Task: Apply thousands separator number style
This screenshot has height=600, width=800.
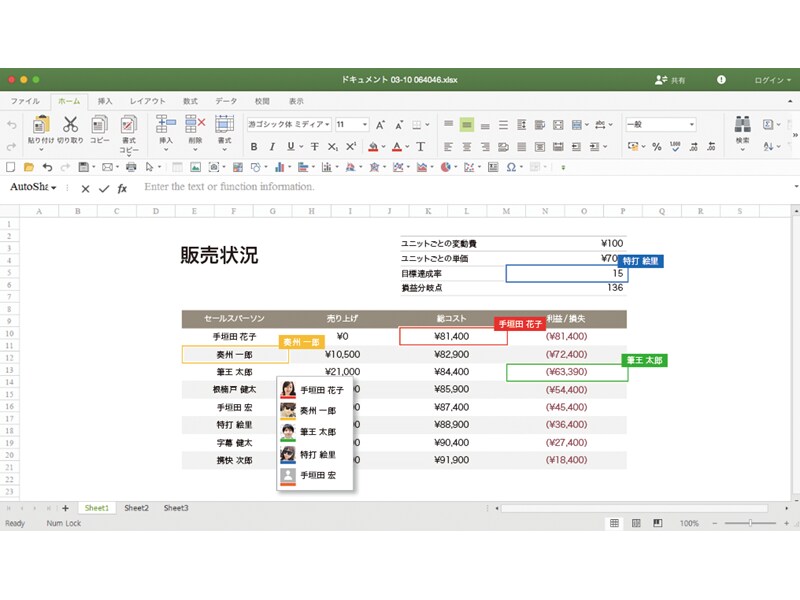Action: [675, 147]
